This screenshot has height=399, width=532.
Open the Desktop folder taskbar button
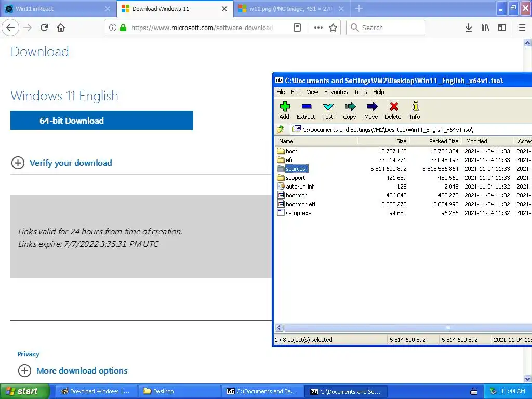[x=179, y=391]
